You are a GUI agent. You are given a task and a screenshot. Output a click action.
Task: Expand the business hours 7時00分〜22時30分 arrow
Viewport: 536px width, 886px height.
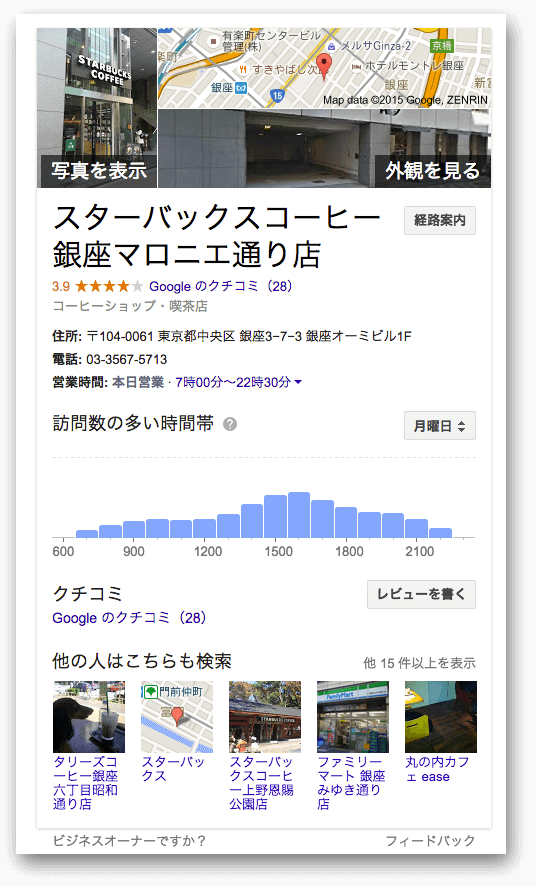[x=298, y=383]
